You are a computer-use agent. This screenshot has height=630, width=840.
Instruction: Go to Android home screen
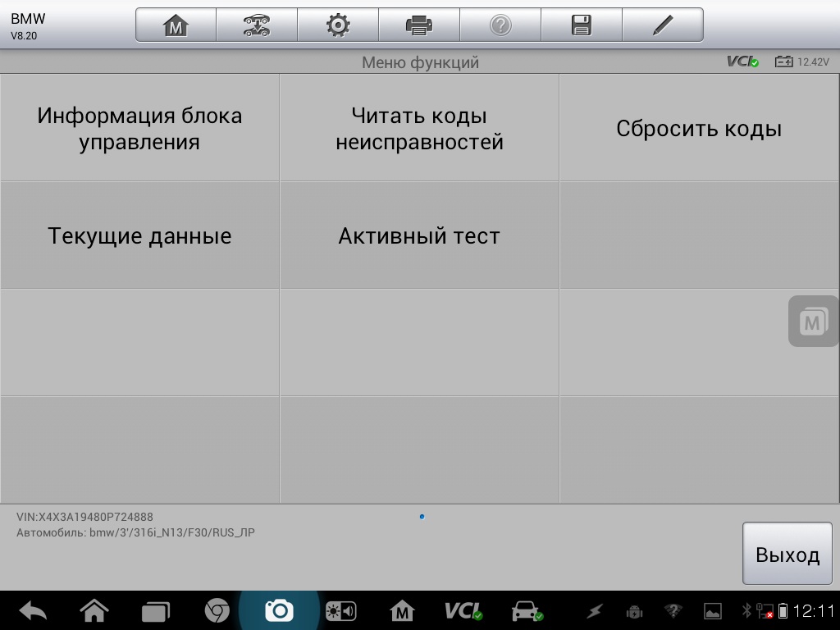[94, 610]
